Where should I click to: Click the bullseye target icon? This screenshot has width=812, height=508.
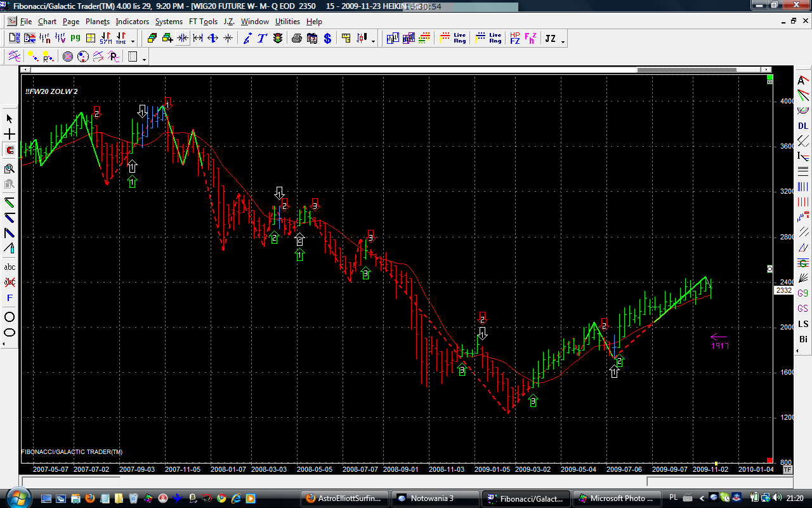(x=68, y=57)
